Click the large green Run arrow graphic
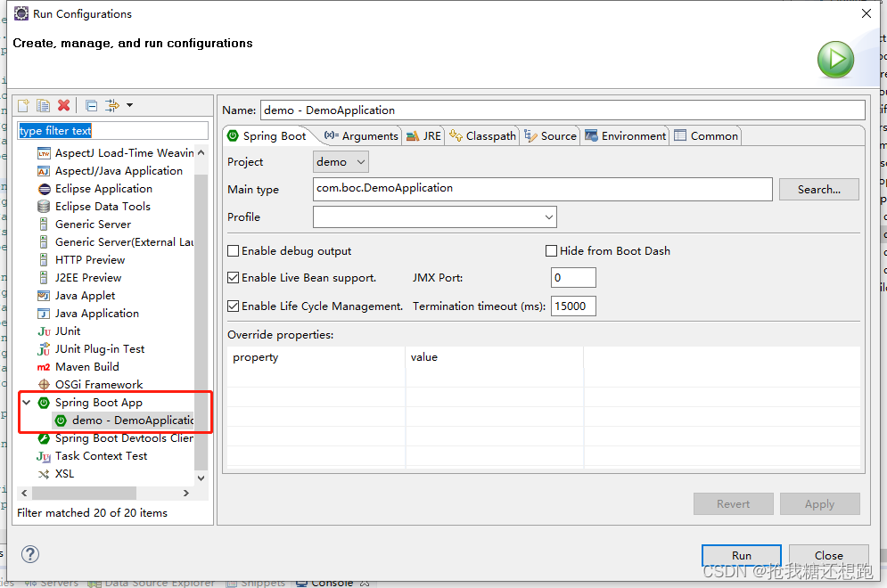Viewport: 887px width, 588px height. click(835, 60)
